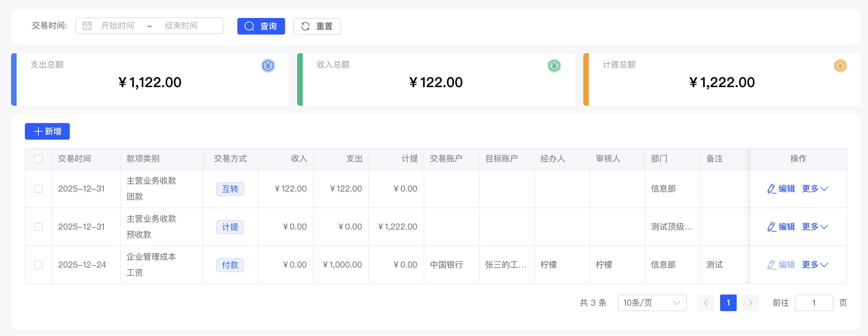Viewport: 868px width, 336px height.
Task: Click the calendar icon in date range field
Action: [x=87, y=26]
